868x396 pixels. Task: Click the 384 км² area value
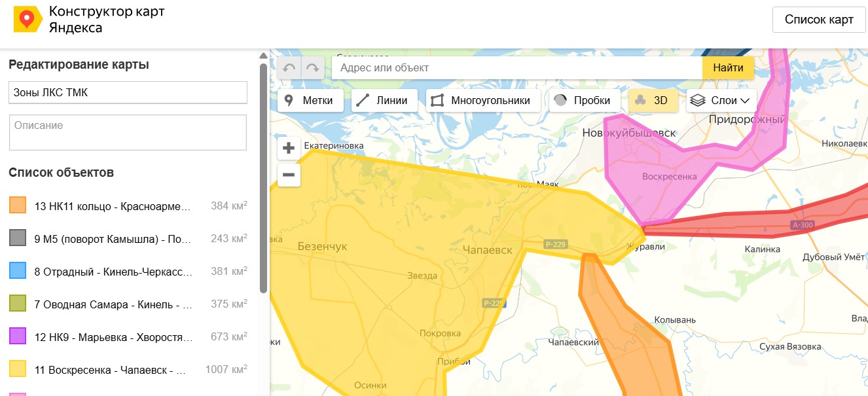pos(228,206)
